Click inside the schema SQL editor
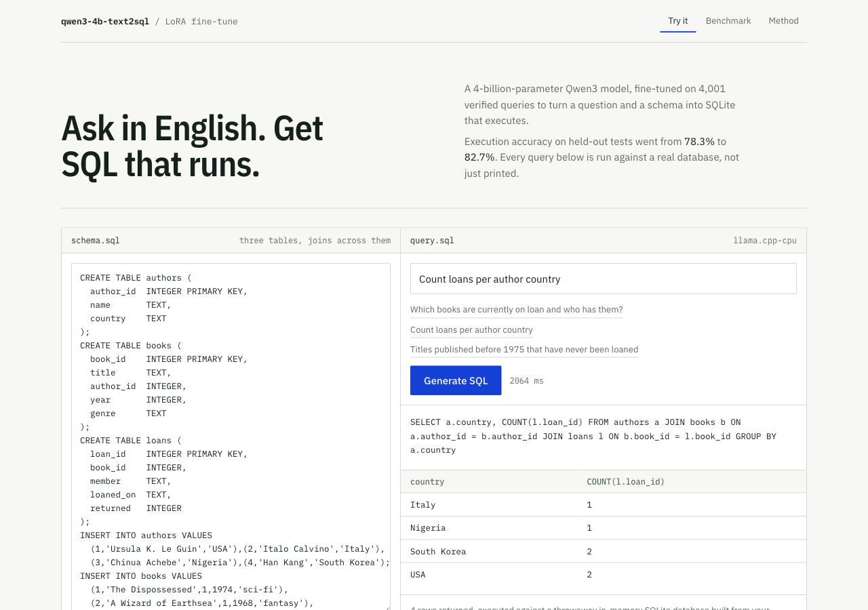The height and width of the screenshot is (610, 868). coord(231,436)
